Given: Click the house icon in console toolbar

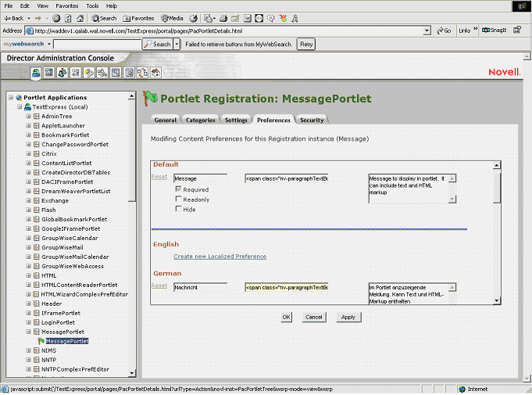Looking at the screenshot, I should pyautogui.click(x=155, y=72).
